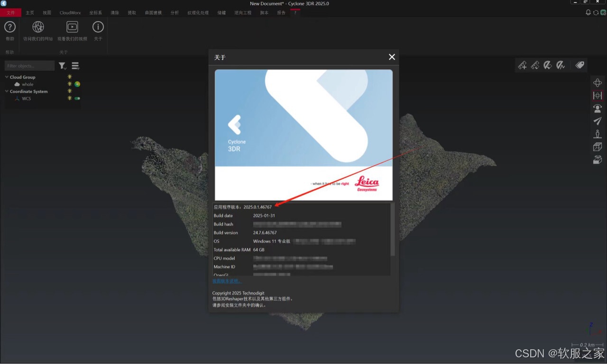Toggle WCS visibility sun icon
607x364 pixels.
(70, 98)
